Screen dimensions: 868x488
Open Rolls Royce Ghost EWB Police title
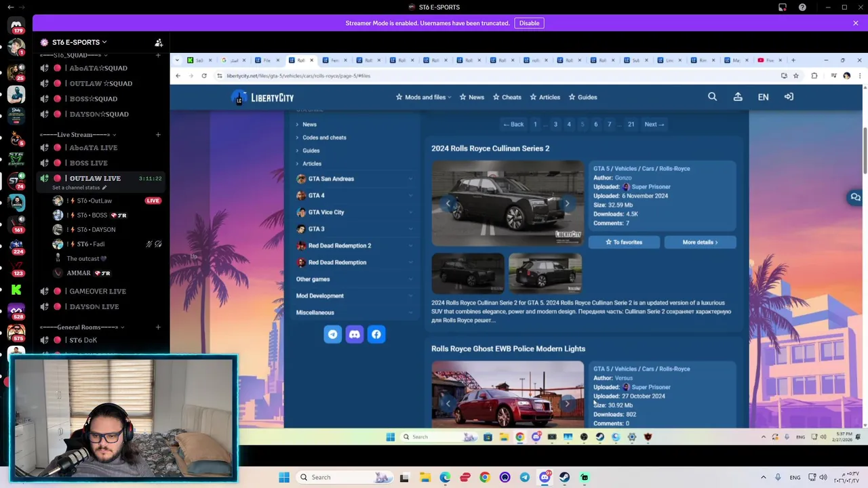(x=508, y=349)
